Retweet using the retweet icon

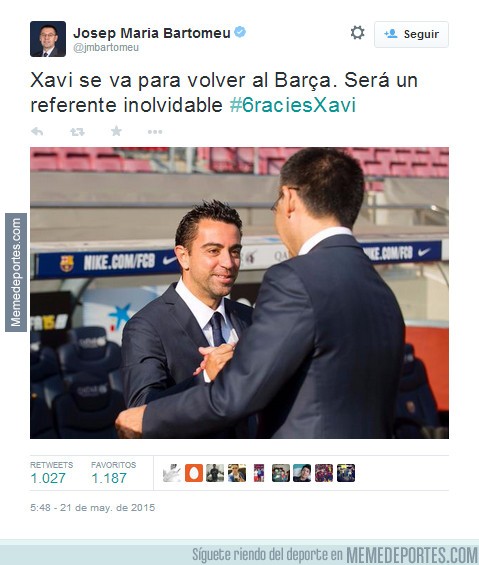(77, 132)
